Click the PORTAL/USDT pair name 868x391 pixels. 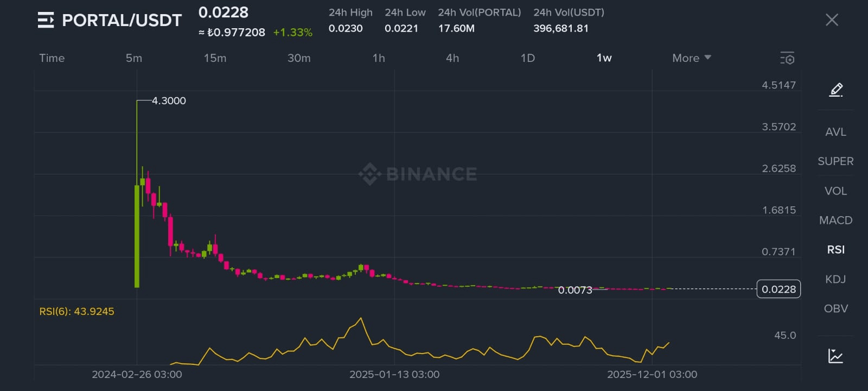(x=122, y=20)
